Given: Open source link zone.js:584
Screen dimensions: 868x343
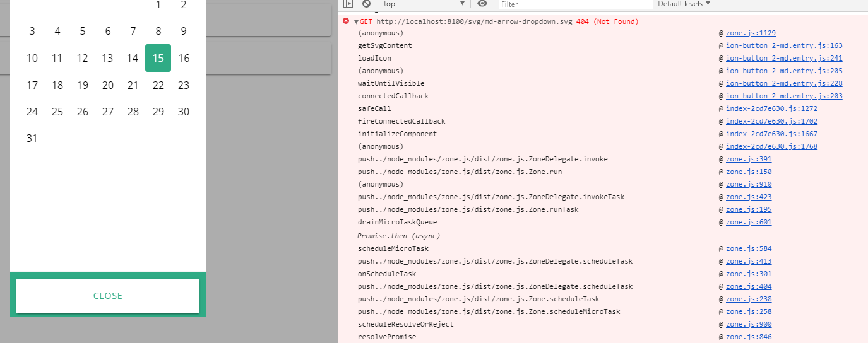Looking at the screenshot, I should pos(749,248).
